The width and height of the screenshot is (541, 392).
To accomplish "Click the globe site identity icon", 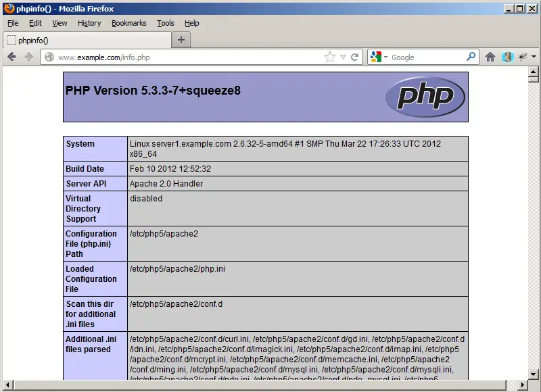I will [49, 57].
